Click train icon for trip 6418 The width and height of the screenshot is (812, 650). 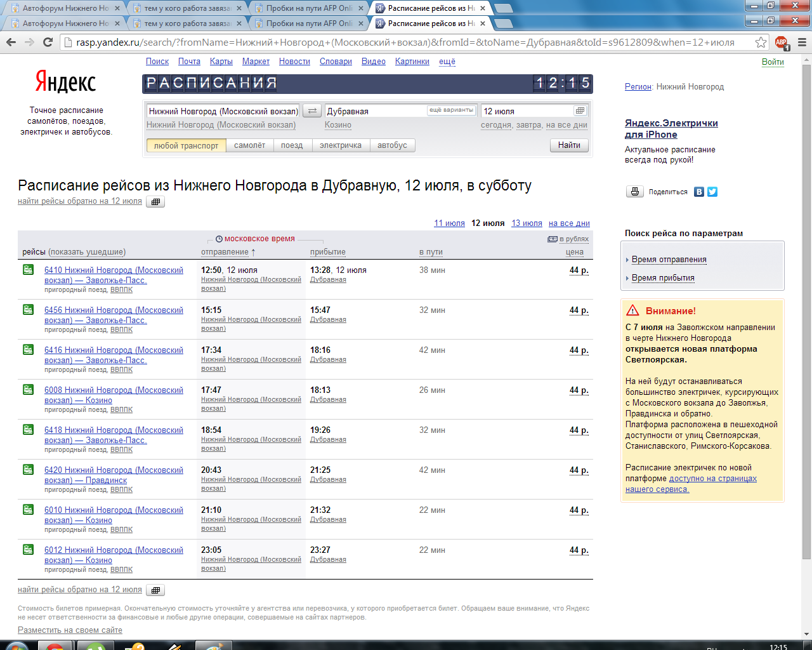coord(28,430)
